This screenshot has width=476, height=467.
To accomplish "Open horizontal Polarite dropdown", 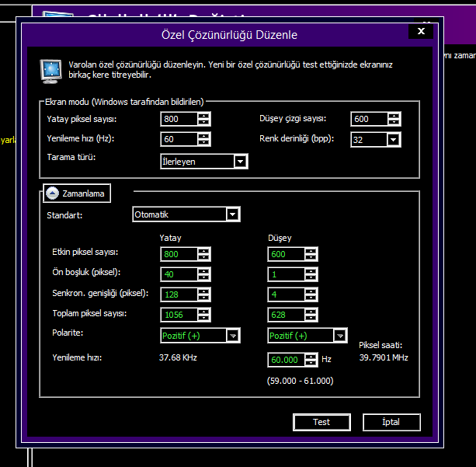I will [232, 335].
